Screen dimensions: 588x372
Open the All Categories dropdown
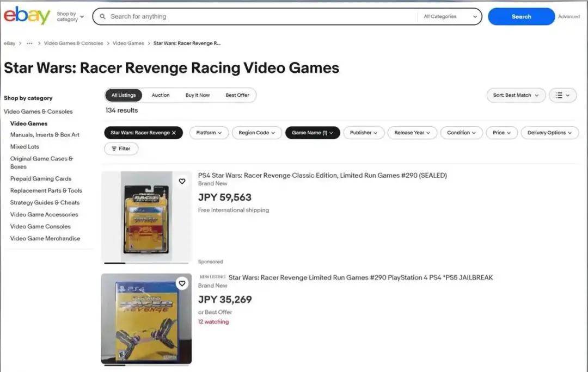450,16
